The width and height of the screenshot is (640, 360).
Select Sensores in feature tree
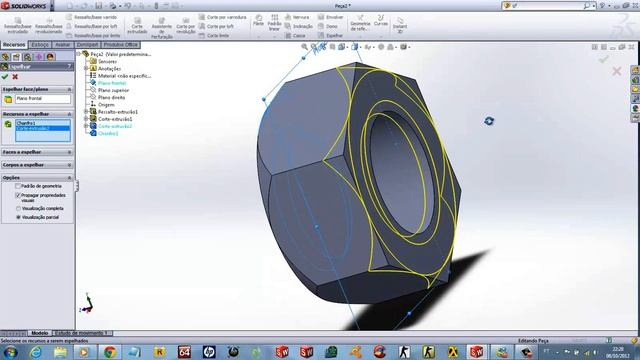(107, 61)
